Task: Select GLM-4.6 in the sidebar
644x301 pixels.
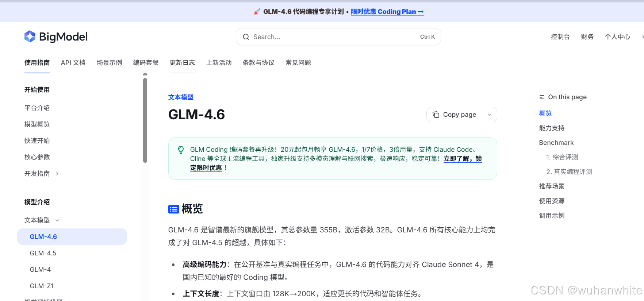Action: (72, 237)
